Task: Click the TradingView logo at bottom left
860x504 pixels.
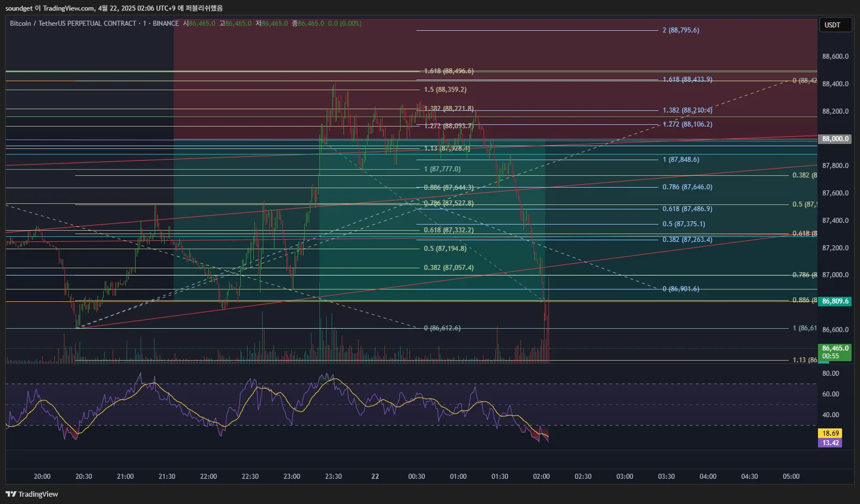Action: click(x=32, y=494)
